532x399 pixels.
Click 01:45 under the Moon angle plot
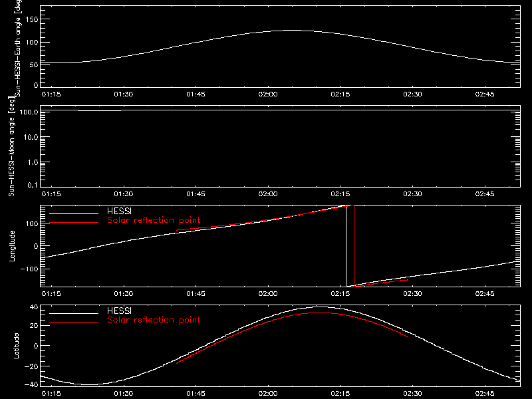[196, 194]
